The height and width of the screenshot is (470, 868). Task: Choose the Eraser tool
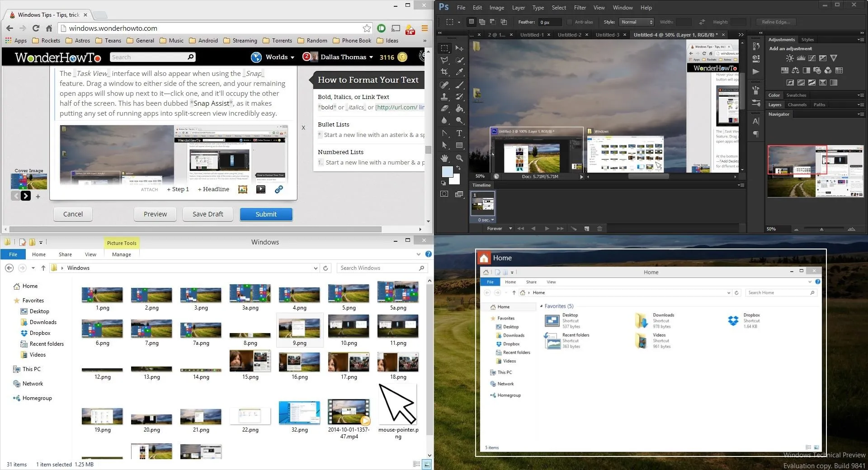(444, 108)
